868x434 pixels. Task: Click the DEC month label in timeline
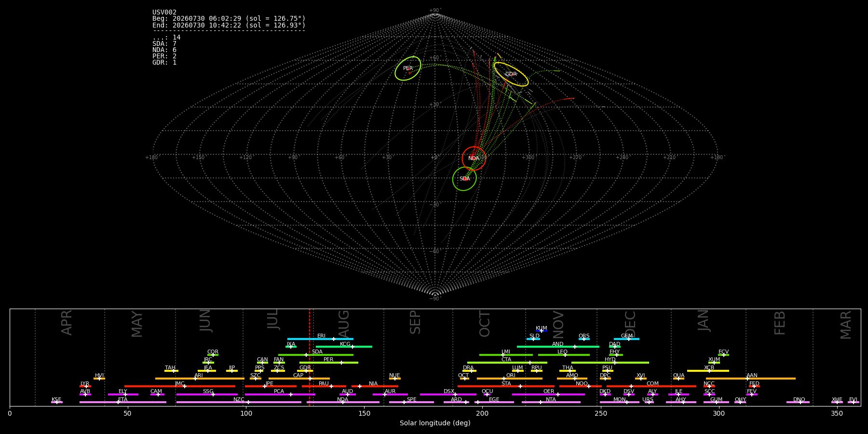(630, 324)
